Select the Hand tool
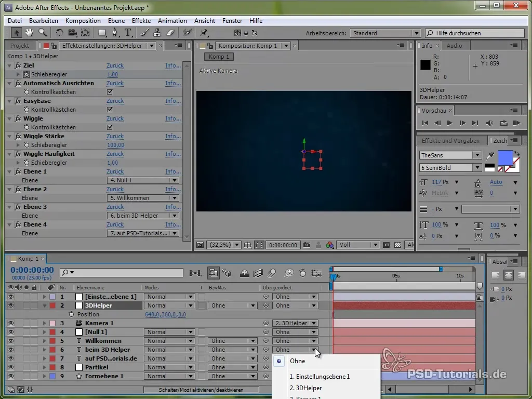Screen dimensions: 532x399 click(x=29, y=33)
